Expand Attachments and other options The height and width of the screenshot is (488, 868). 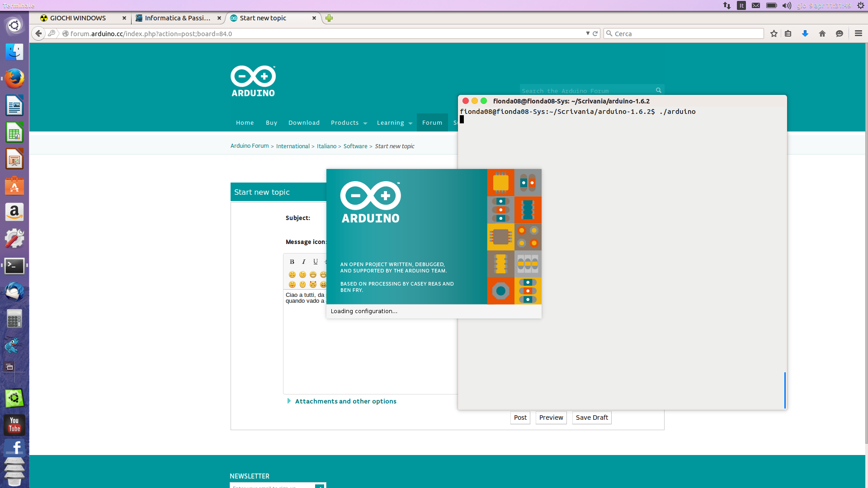point(346,401)
